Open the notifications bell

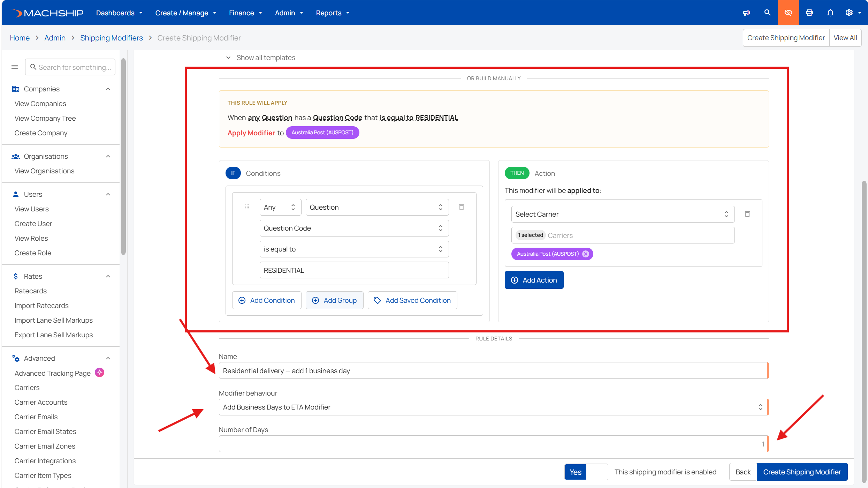(x=830, y=13)
